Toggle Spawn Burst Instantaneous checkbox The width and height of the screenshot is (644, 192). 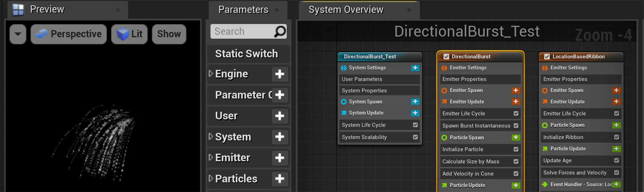(516, 126)
